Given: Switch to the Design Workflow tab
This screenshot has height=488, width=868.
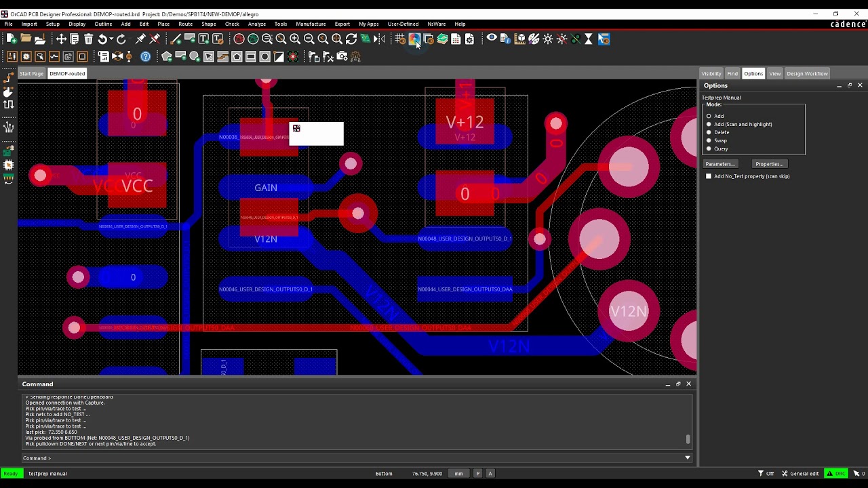Looking at the screenshot, I should tap(807, 73).
